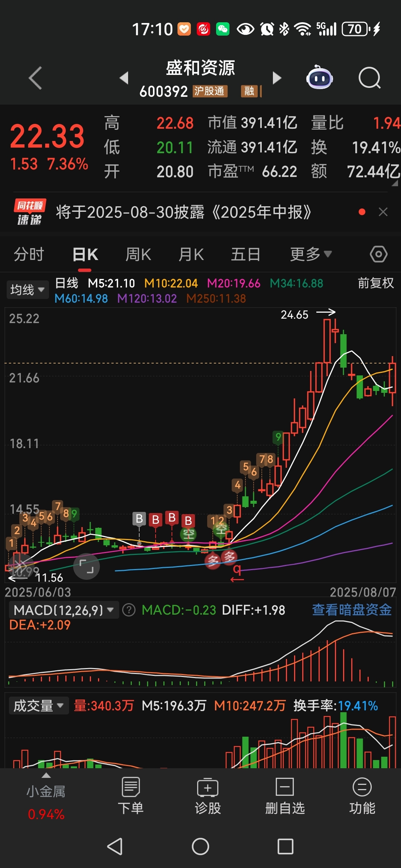Tap M250:11.38 moving average label
Screen dimensions: 401x868
[216, 298]
